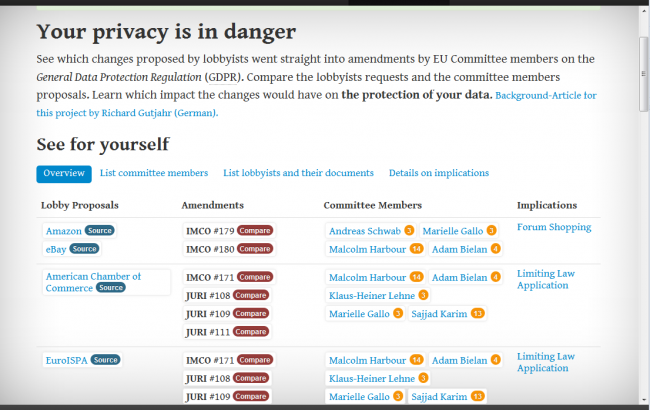
Task: Open List lobbyists and their documents tab
Action: 298,173
